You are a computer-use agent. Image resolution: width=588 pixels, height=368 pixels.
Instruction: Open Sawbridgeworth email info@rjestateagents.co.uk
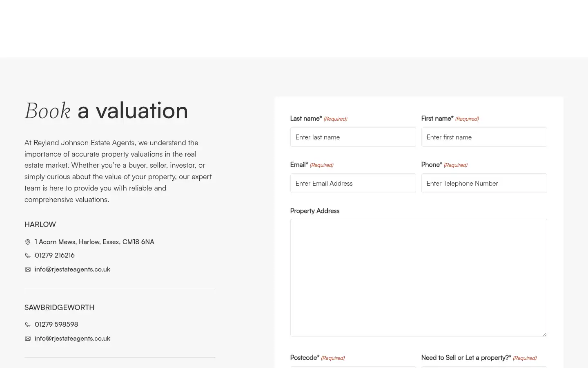click(72, 339)
